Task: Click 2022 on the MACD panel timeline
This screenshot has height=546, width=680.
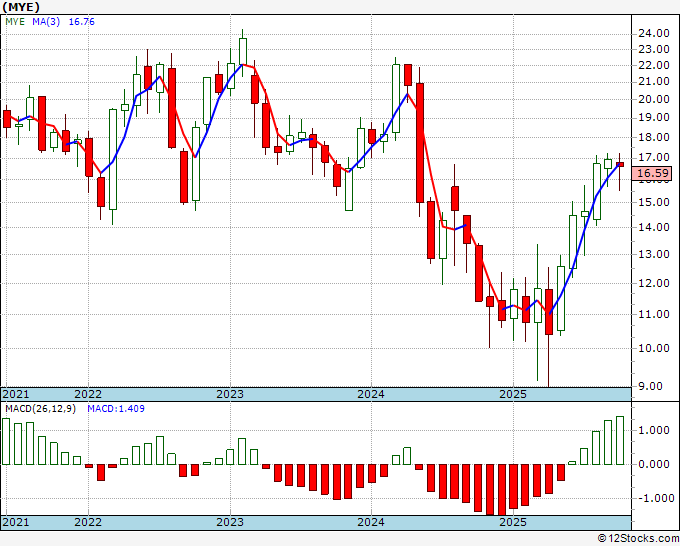Action: (88, 522)
